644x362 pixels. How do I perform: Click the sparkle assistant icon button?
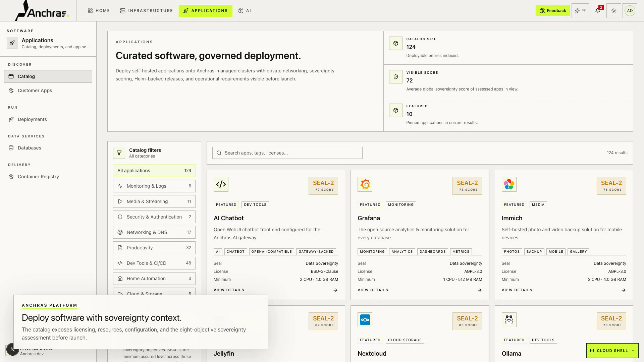click(x=580, y=11)
